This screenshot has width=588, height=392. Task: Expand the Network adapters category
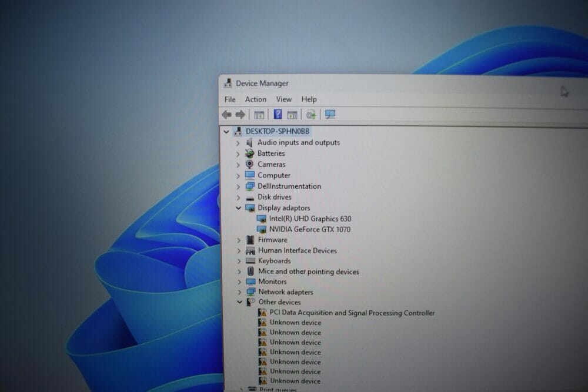[x=239, y=292]
